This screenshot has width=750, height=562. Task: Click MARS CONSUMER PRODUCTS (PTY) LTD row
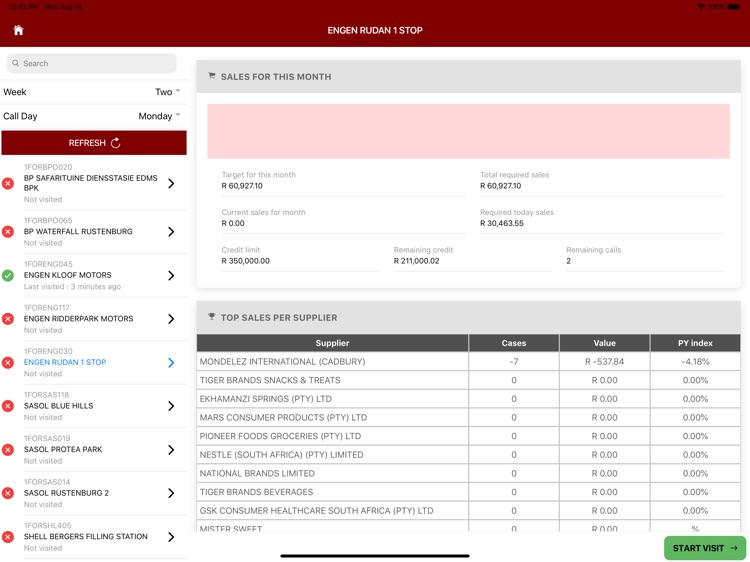468,418
